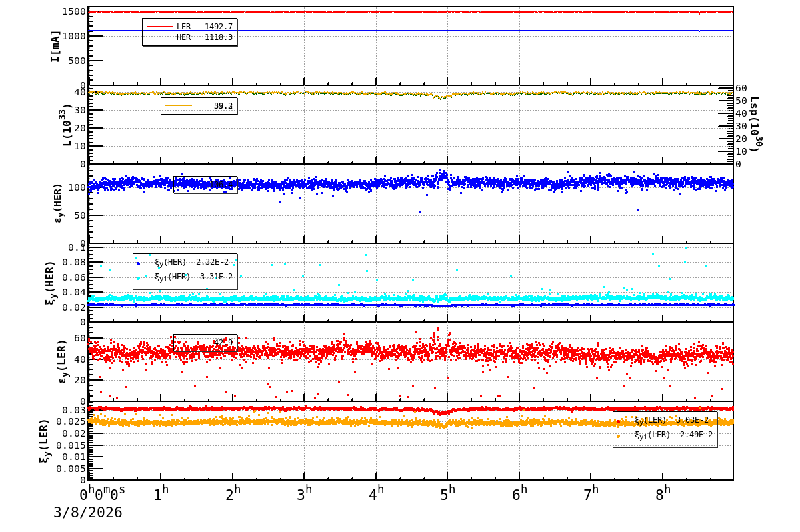This screenshot has width=800, height=532.
Task: Click the ξy(HER) 2.32E-2 legend entry
Action: (x=184, y=262)
